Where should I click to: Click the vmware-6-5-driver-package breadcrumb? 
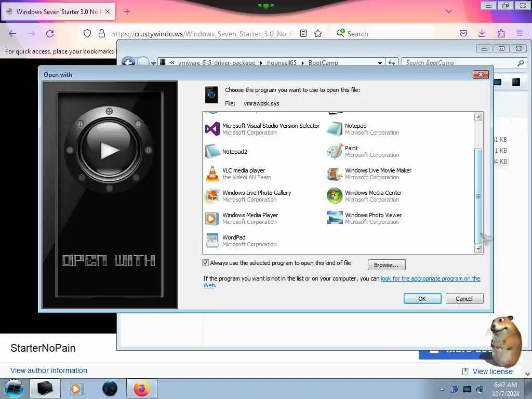click(217, 63)
